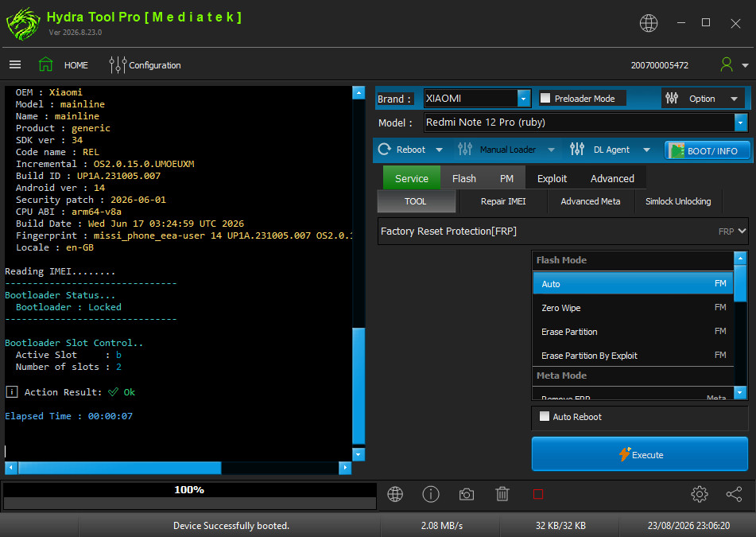756x537 pixels.
Task: Click log scroll up arrow
Action: click(x=359, y=92)
